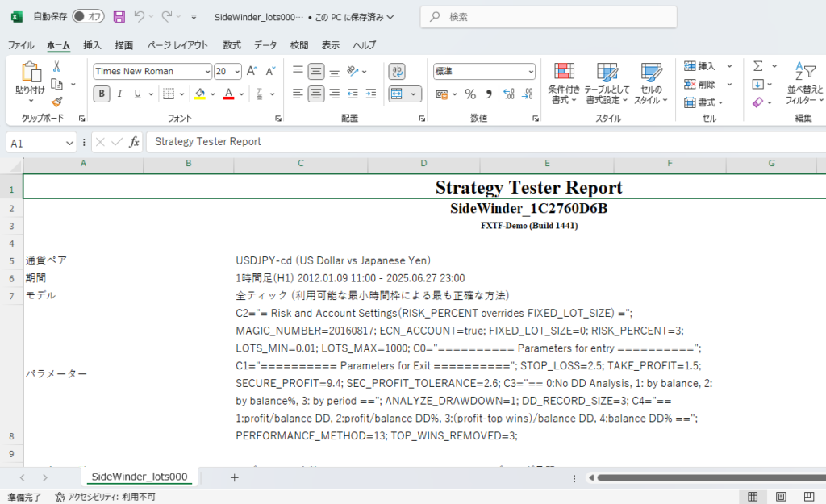Decrease font size with the small A icon
Image resolution: width=826 pixels, height=504 pixels.
click(x=271, y=71)
